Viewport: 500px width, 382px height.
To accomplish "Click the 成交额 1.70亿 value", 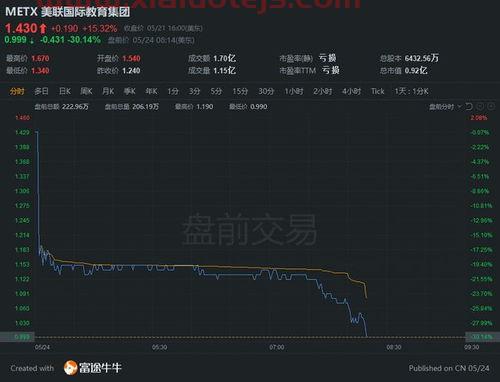I will pyautogui.click(x=224, y=59).
